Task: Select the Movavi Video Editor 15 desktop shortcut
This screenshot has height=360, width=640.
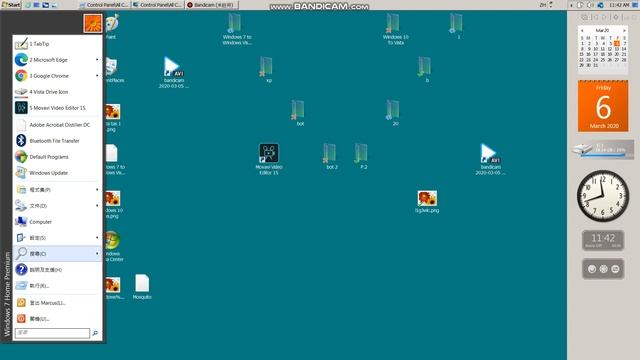Action: coord(269,159)
